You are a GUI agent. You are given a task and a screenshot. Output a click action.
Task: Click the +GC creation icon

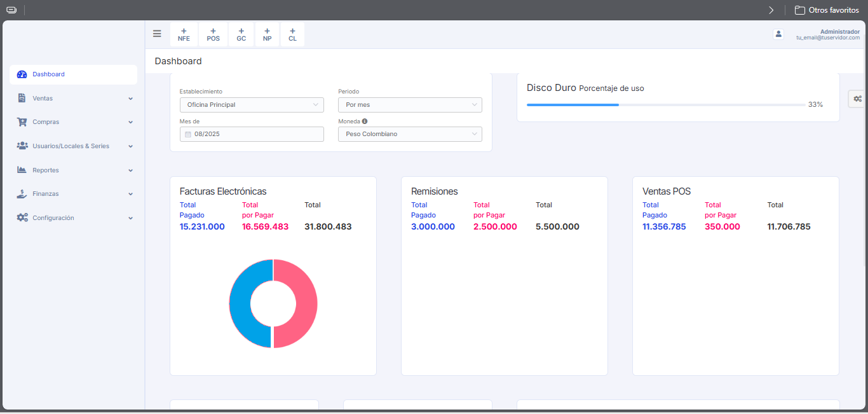[x=241, y=34]
